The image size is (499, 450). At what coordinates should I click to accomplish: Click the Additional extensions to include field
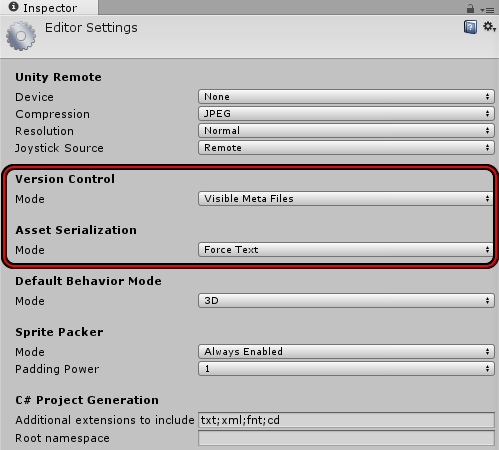click(346, 420)
